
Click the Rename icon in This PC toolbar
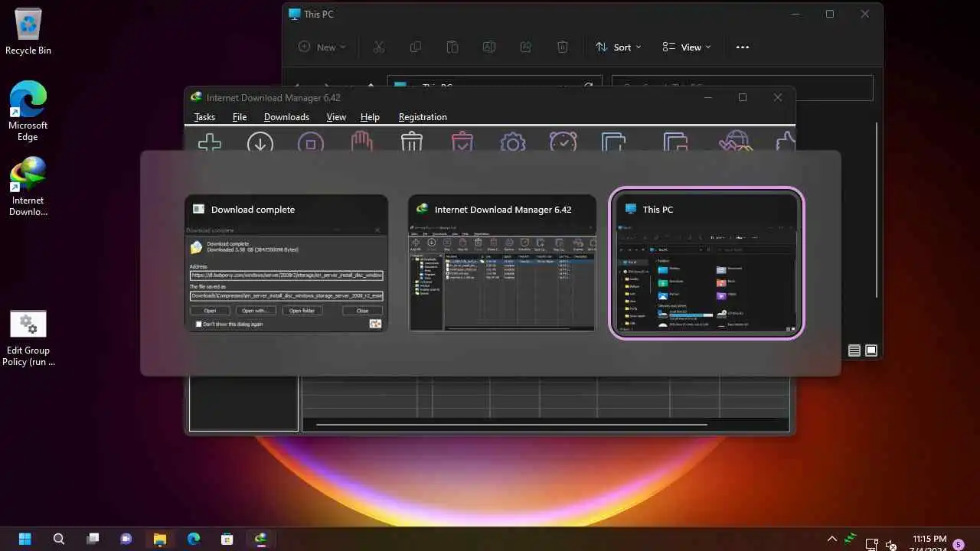(489, 47)
